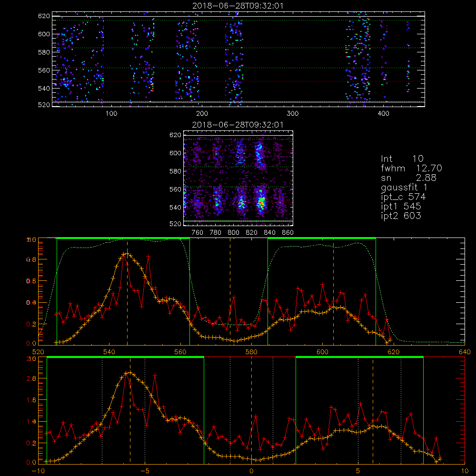
Task: Click x-axis label 800 under the middle image
Action: pyautogui.click(x=233, y=233)
